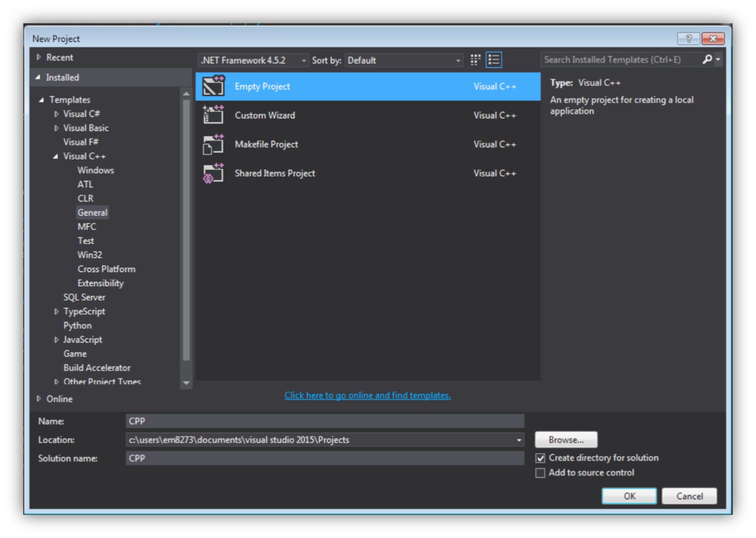This screenshot has height=538, width=756.
Task: Switch to small icons grid view
Action: point(475,60)
